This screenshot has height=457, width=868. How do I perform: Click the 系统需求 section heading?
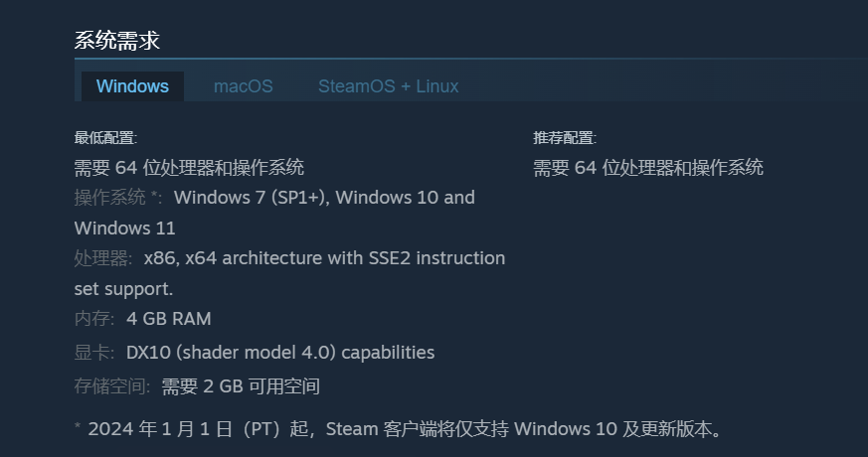(116, 41)
